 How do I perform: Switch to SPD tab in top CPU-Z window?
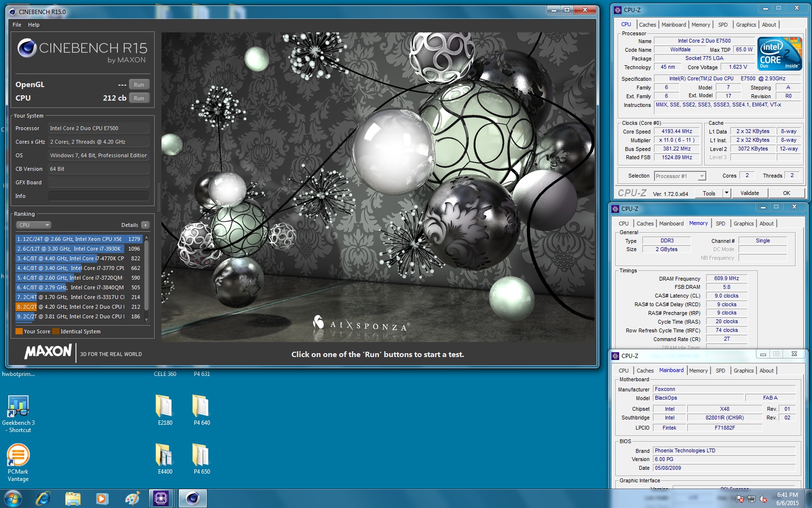coord(723,25)
